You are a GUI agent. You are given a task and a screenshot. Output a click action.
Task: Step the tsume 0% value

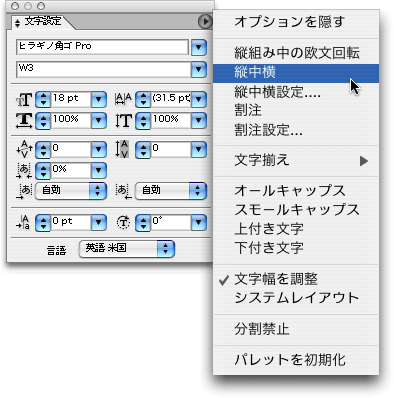[43, 170]
